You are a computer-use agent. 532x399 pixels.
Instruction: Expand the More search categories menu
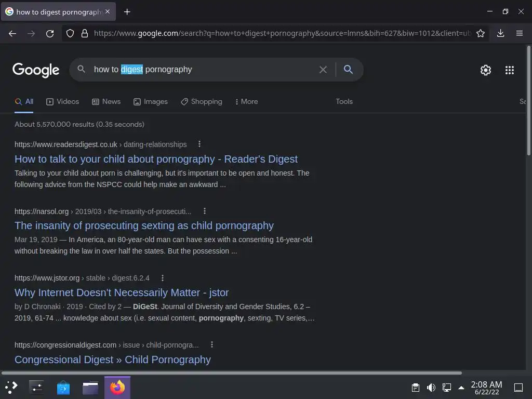pos(247,101)
